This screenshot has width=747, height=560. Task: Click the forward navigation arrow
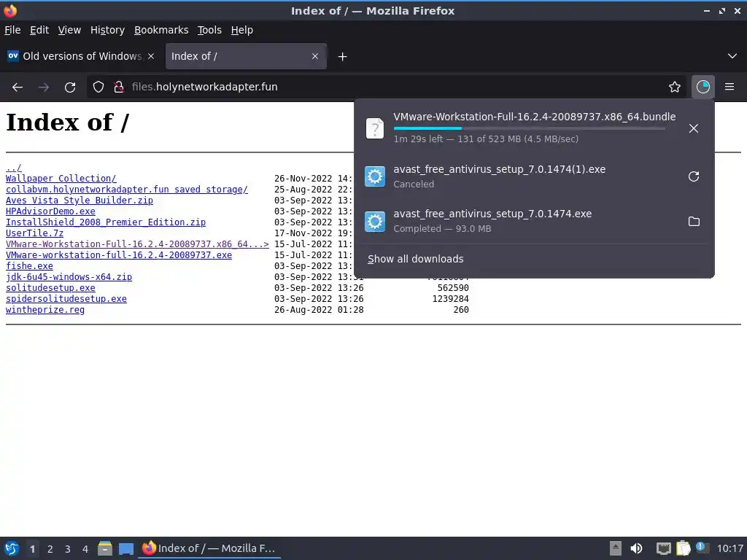click(x=44, y=87)
